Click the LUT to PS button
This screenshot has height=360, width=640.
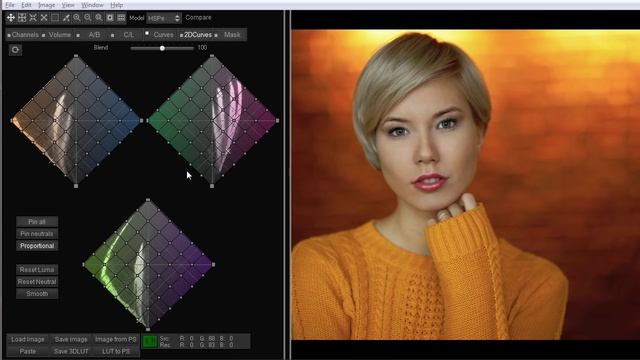point(116,351)
